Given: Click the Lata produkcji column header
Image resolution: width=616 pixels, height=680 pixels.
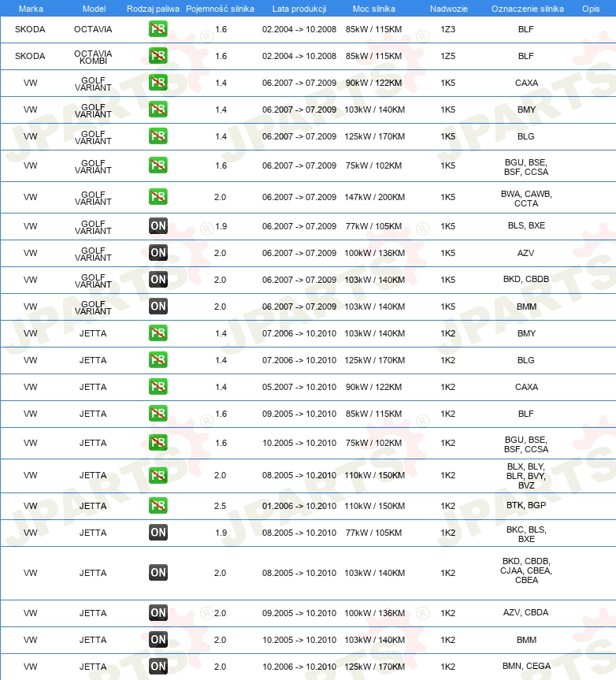Looking at the screenshot, I should 299,9.
